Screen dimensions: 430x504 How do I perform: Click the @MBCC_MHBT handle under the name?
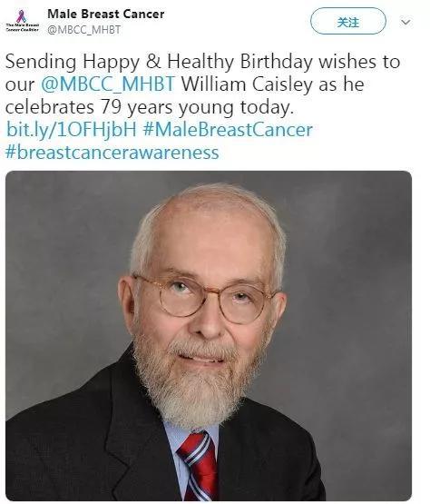pyautogui.click(x=84, y=30)
